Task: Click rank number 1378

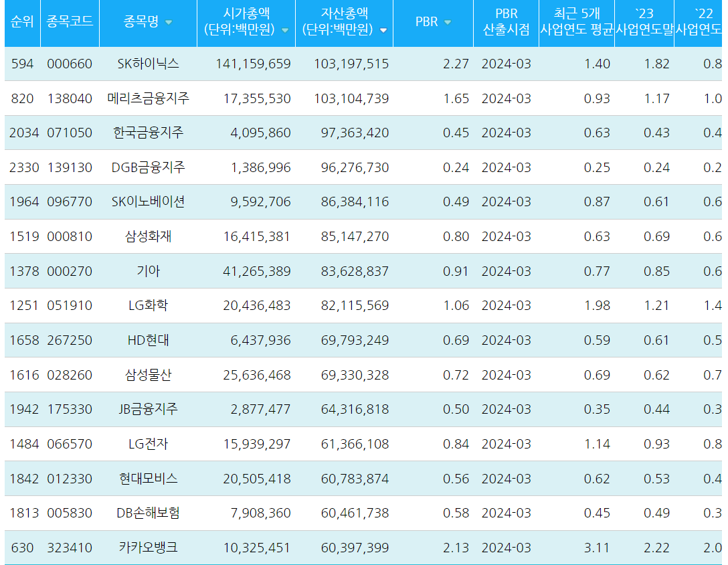Action: click(x=24, y=271)
